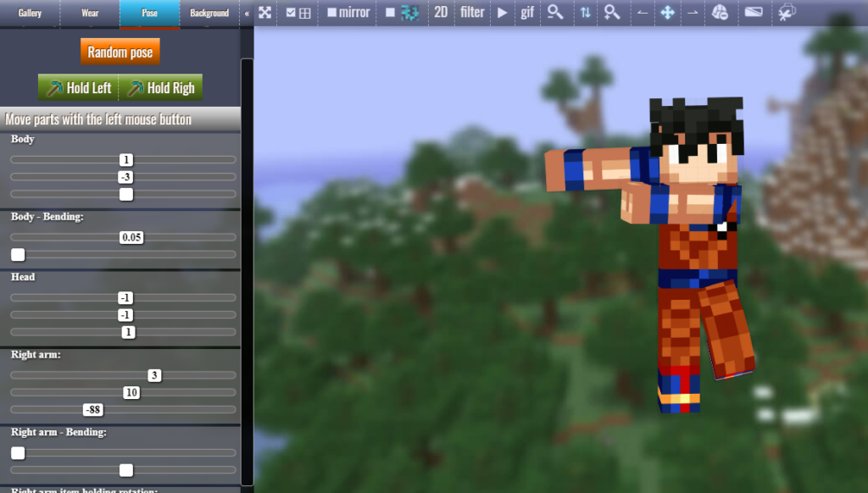The height and width of the screenshot is (493, 868).
Task: Adjust the Right arm slider showing 3
Action: point(154,375)
